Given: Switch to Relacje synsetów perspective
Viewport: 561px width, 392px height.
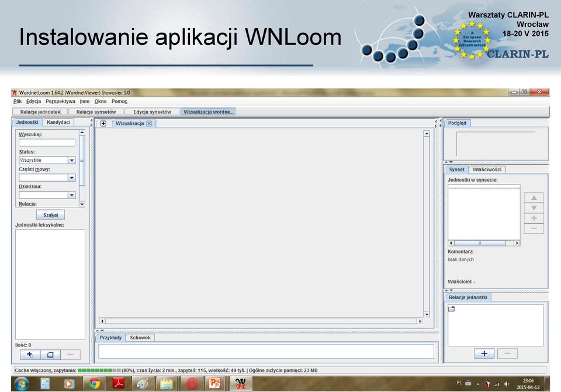Looking at the screenshot, I should [x=96, y=112].
